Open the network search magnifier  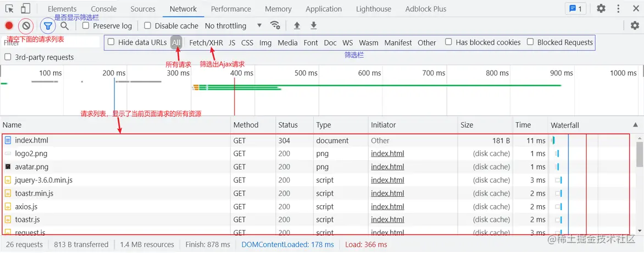tap(65, 26)
